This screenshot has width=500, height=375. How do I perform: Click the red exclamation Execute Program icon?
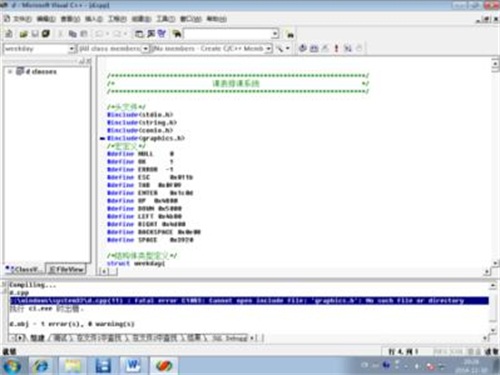click(x=336, y=49)
